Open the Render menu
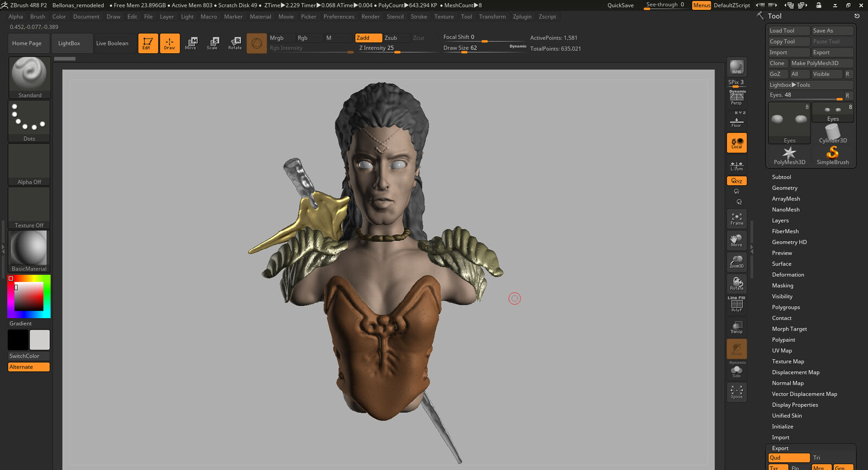 pos(371,17)
